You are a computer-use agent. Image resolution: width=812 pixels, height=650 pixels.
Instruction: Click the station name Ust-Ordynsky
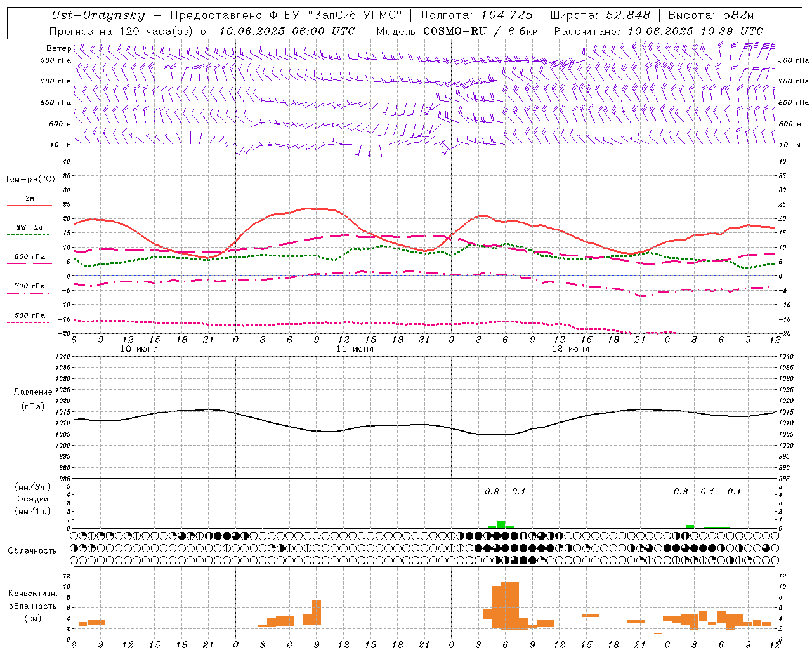click(98, 15)
